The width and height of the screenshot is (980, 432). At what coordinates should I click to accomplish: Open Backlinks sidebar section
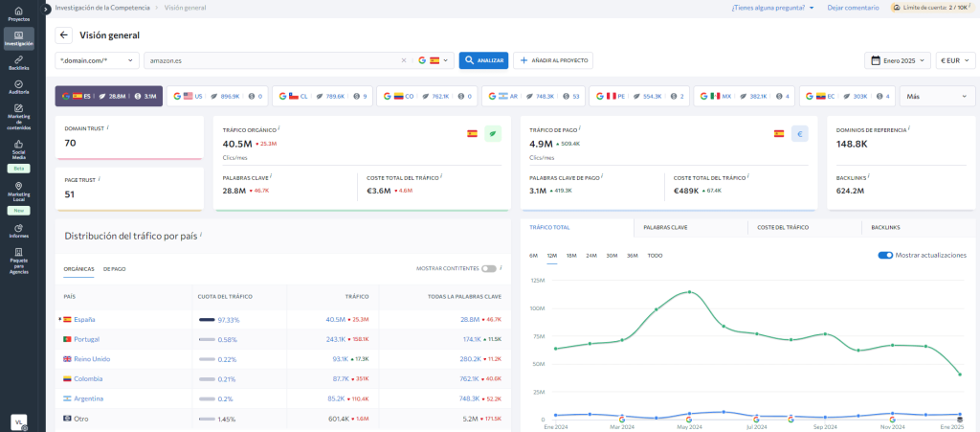coord(19,63)
